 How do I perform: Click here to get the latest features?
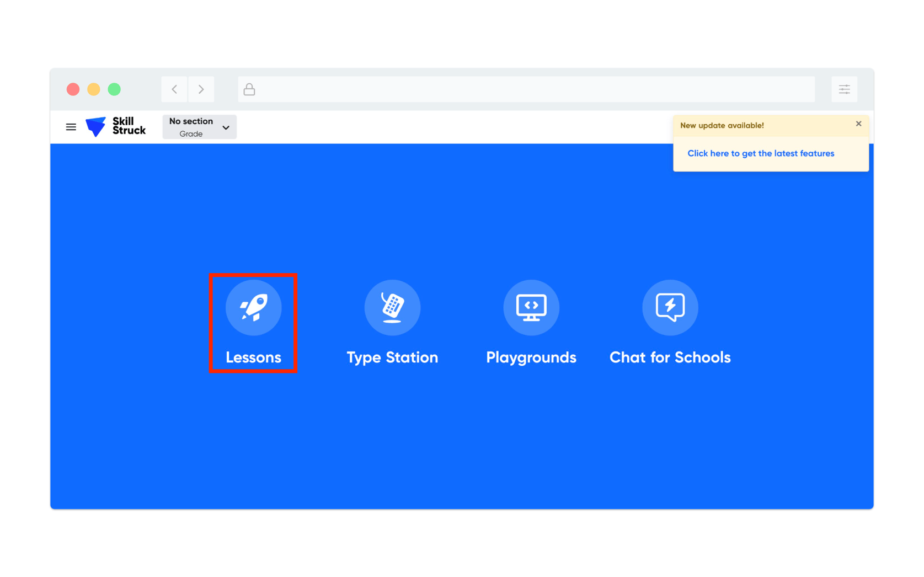tap(760, 153)
